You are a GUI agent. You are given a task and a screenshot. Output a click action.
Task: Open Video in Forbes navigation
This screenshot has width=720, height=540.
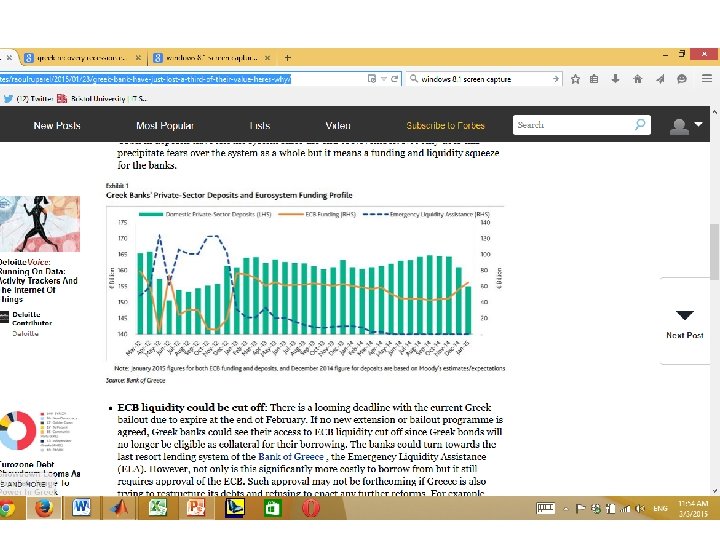click(338, 125)
